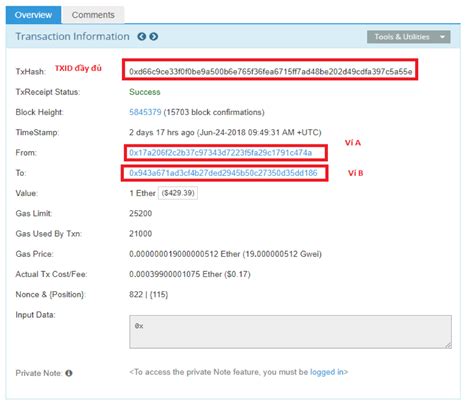The height and width of the screenshot is (410, 474).
Task: Open the To address 0x943a671a link
Action: 223,173
